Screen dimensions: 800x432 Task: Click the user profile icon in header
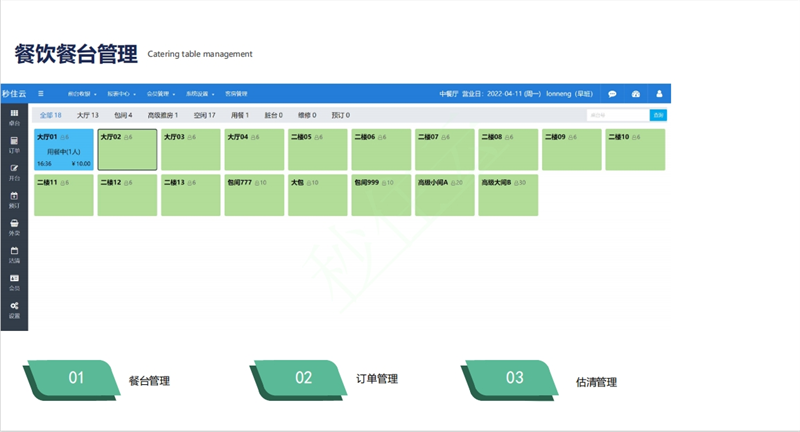click(658, 93)
